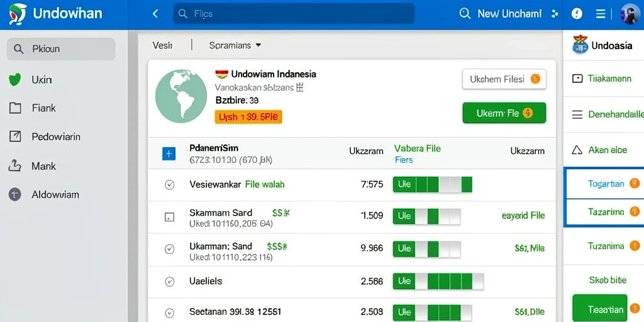Open the hamburger menu in the header
644x322 pixels.
(x=600, y=14)
